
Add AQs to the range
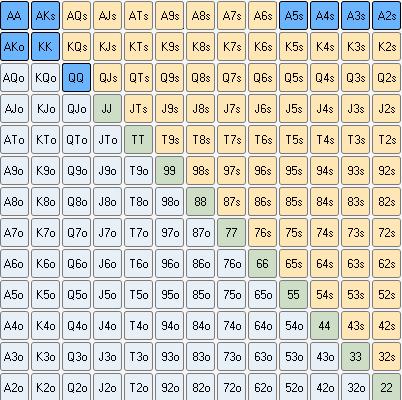[76, 15]
